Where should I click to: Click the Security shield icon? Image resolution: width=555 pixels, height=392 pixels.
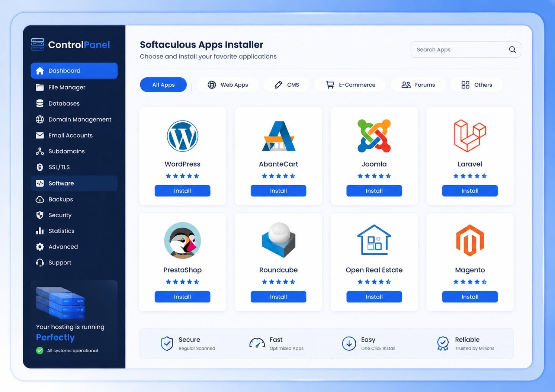point(40,215)
